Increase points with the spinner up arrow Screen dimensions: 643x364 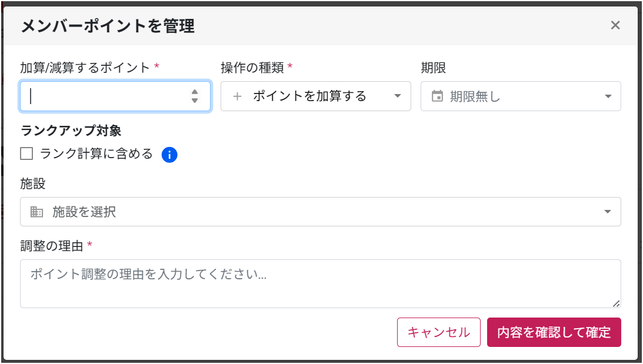195,91
